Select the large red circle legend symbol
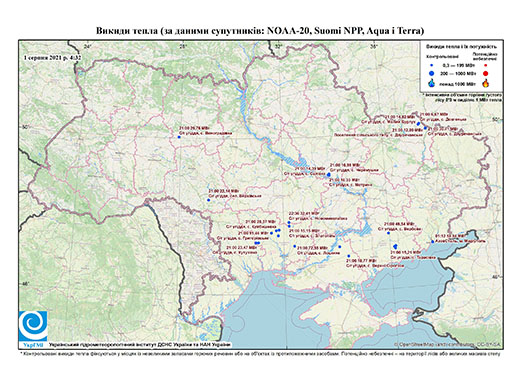 [485, 74]
